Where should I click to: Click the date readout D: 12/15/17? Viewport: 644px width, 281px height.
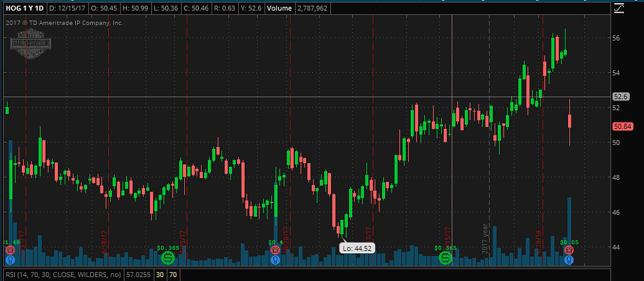(x=67, y=8)
